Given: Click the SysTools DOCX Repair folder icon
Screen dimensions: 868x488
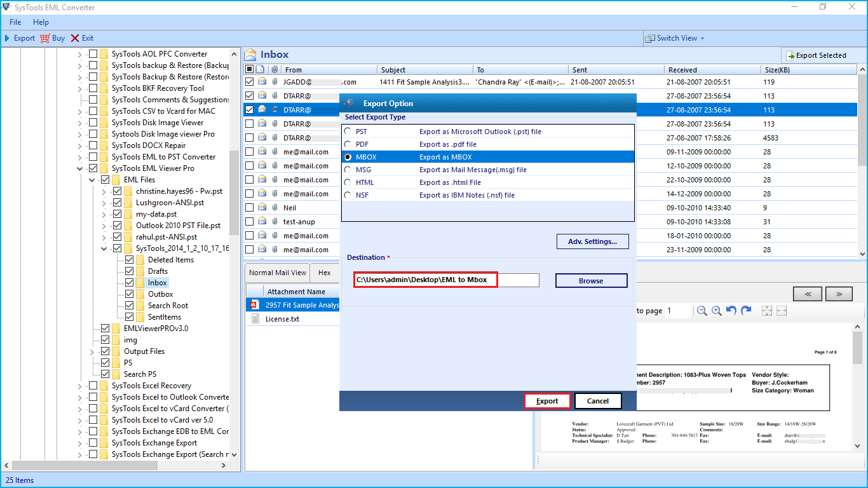Looking at the screenshot, I should coord(104,145).
